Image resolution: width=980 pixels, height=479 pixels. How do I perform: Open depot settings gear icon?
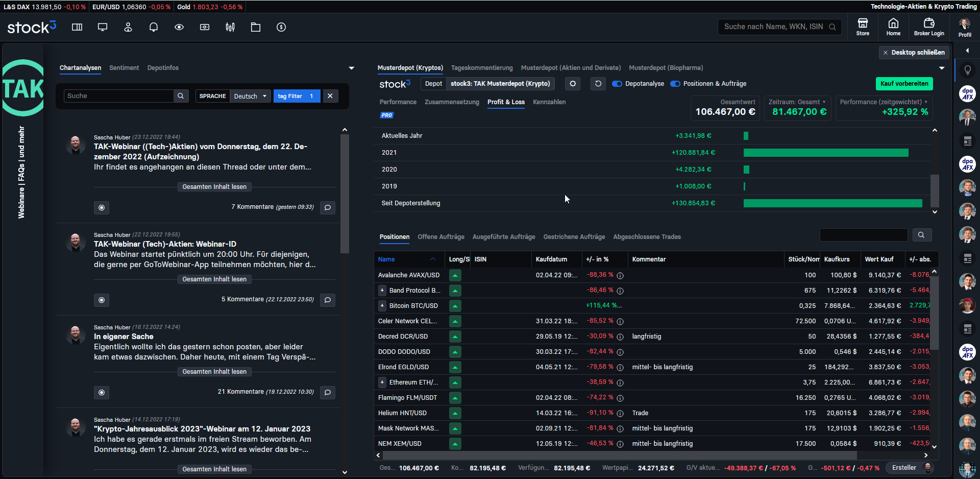(x=573, y=84)
